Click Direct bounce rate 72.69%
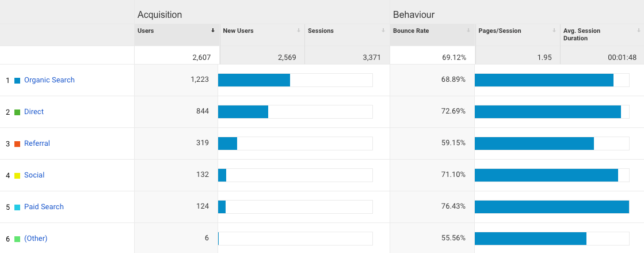This screenshot has width=644, height=253. point(454,111)
